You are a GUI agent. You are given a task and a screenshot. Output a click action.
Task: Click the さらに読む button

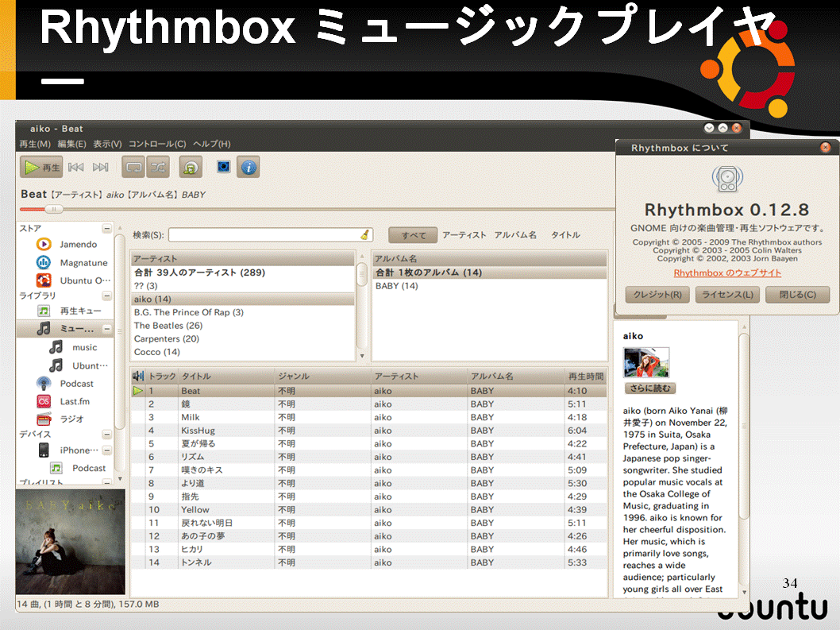coord(649,388)
